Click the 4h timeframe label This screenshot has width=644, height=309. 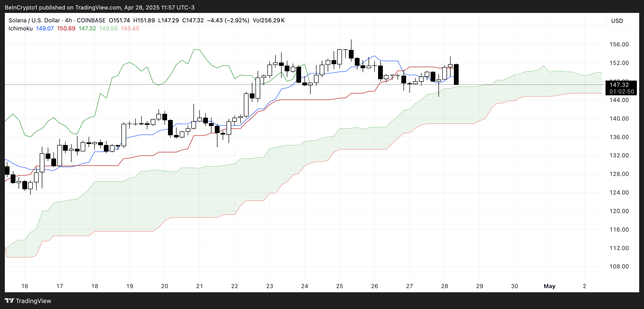[68, 20]
